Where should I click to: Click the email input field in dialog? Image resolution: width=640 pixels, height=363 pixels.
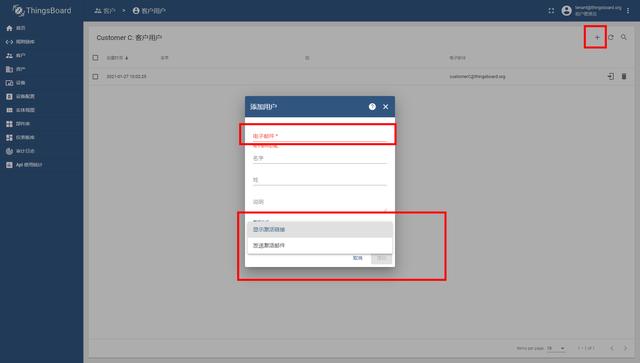coord(320,136)
